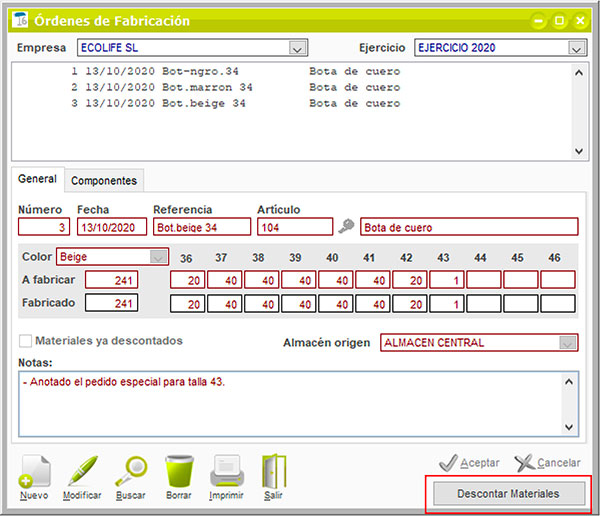Click empty Fabricado field for size 46
600x516 pixels.
click(x=558, y=304)
